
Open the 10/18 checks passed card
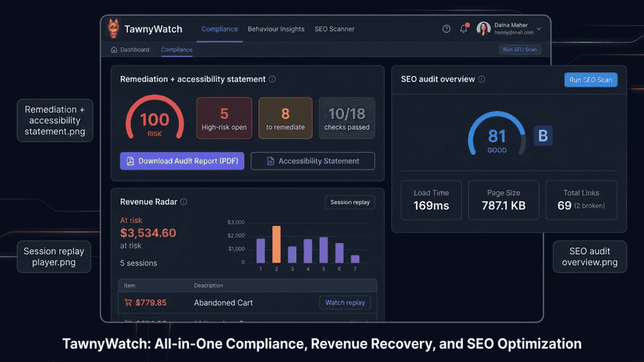pyautogui.click(x=347, y=118)
